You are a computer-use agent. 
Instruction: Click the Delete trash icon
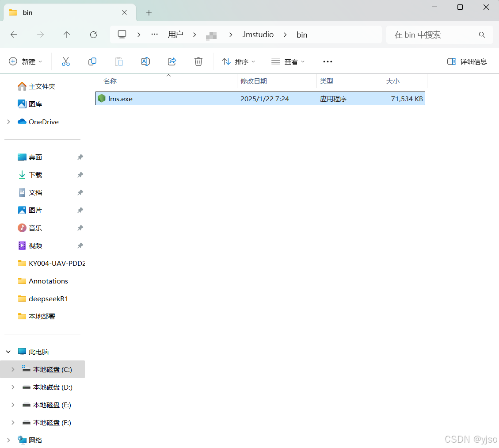(198, 61)
